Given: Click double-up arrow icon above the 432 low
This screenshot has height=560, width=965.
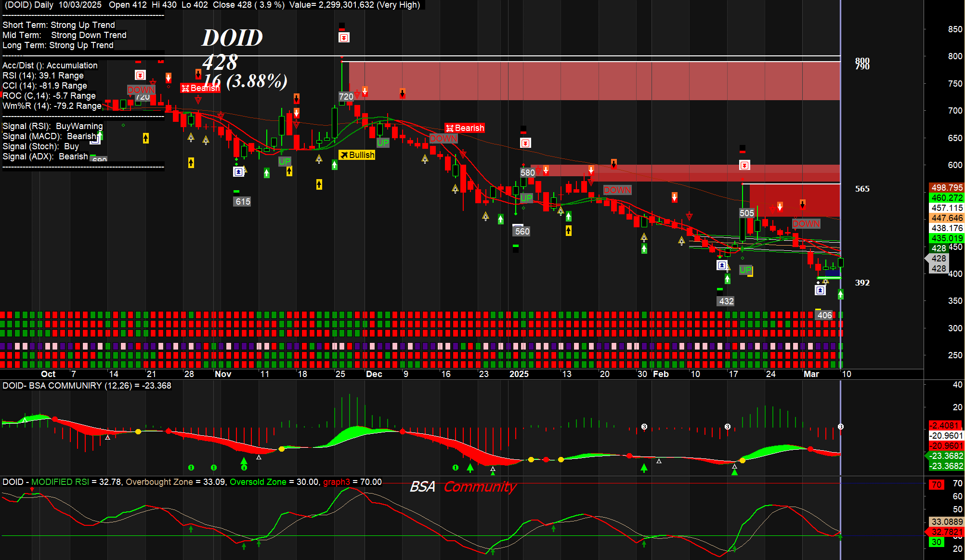Looking at the screenshot, I should (722, 265).
